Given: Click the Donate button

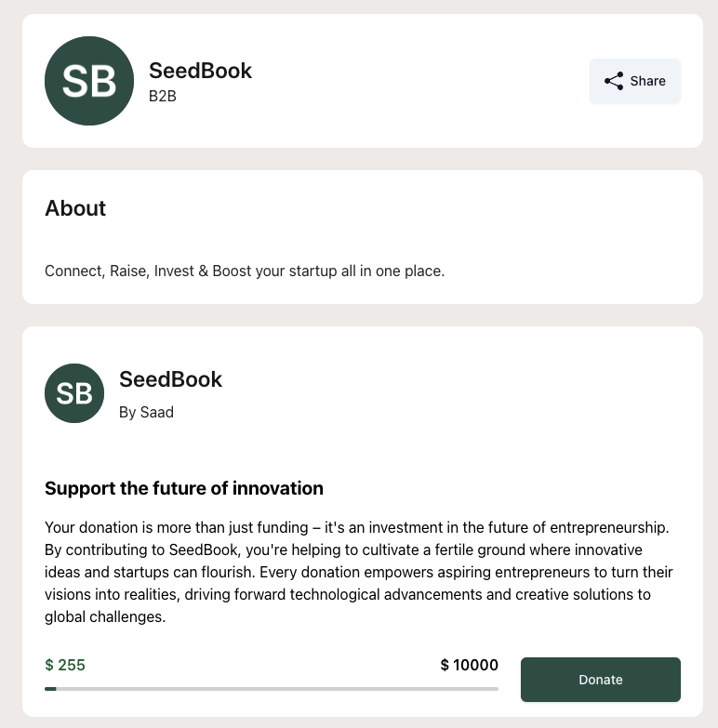Looking at the screenshot, I should [601, 680].
